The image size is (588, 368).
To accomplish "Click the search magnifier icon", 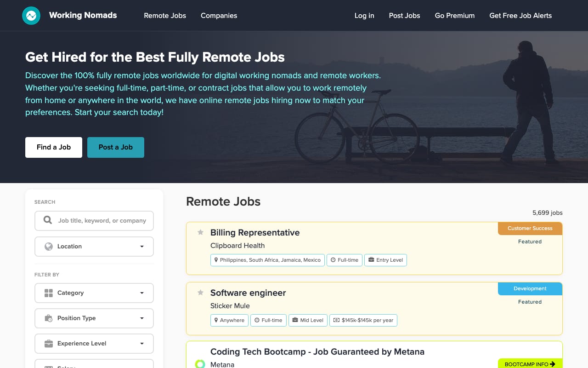I will [48, 220].
